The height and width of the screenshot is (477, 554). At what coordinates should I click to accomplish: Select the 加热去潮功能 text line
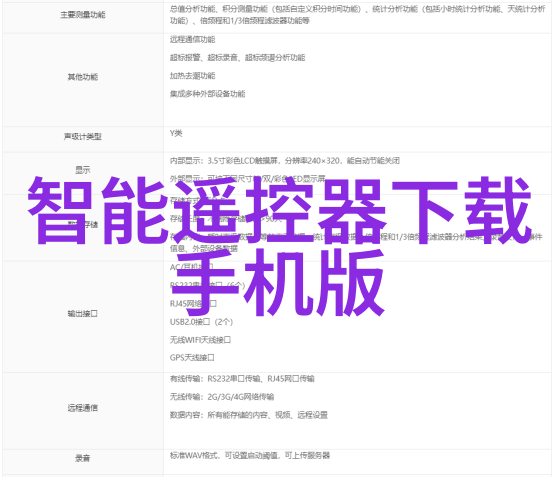click(193, 76)
